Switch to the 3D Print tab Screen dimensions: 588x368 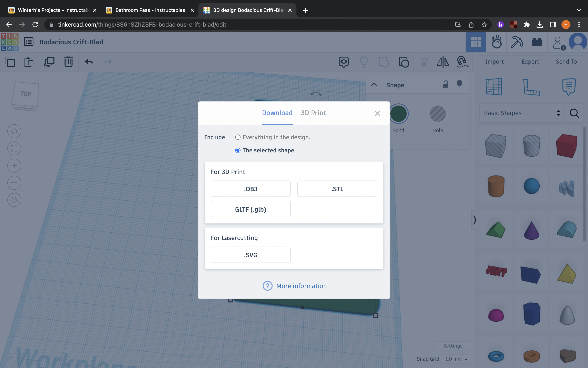pos(313,113)
